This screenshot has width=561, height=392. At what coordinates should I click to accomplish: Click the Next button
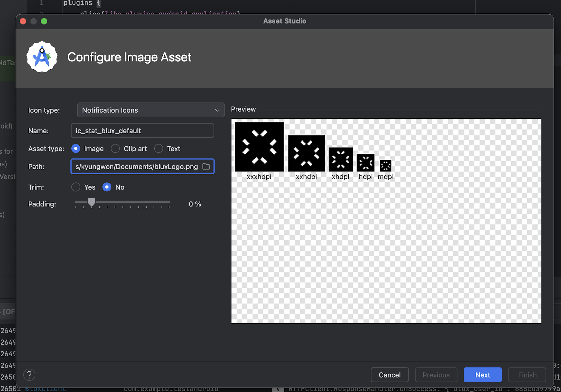(483, 375)
